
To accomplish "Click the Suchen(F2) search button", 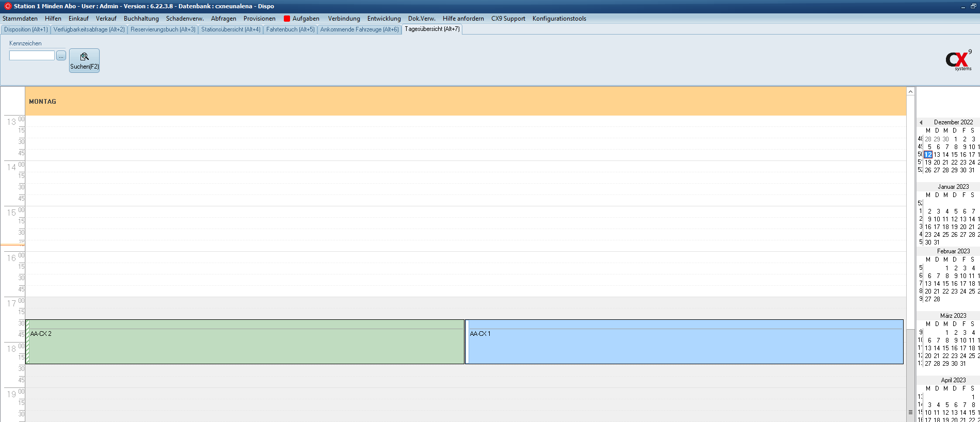I will click(x=84, y=60).
